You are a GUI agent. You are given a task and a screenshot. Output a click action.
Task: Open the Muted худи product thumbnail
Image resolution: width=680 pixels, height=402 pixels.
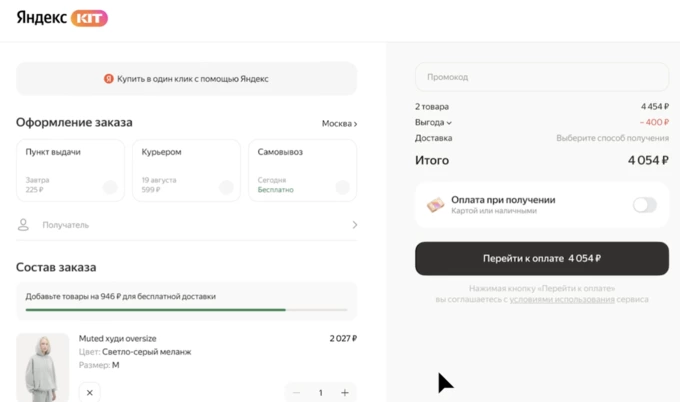coord(43,367)
